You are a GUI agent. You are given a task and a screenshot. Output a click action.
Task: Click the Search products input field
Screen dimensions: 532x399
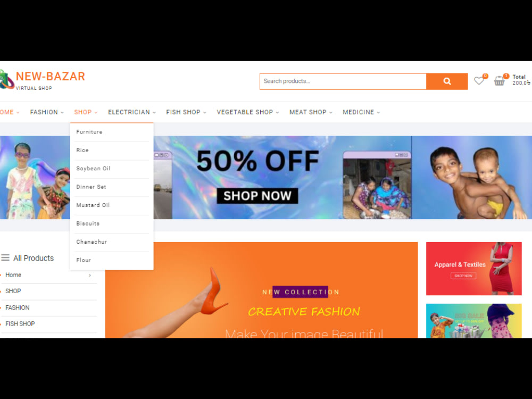tap(343, 81)
